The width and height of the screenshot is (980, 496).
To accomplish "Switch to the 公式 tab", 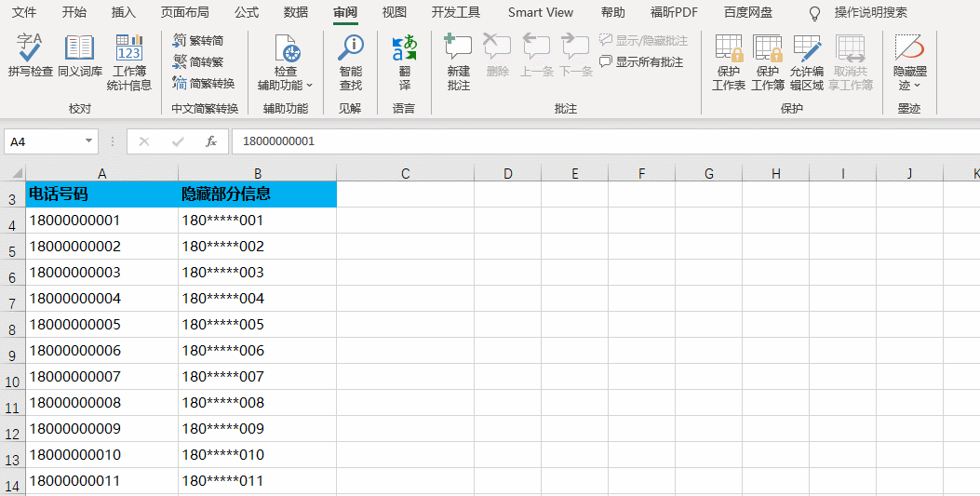I will (247, 12).
